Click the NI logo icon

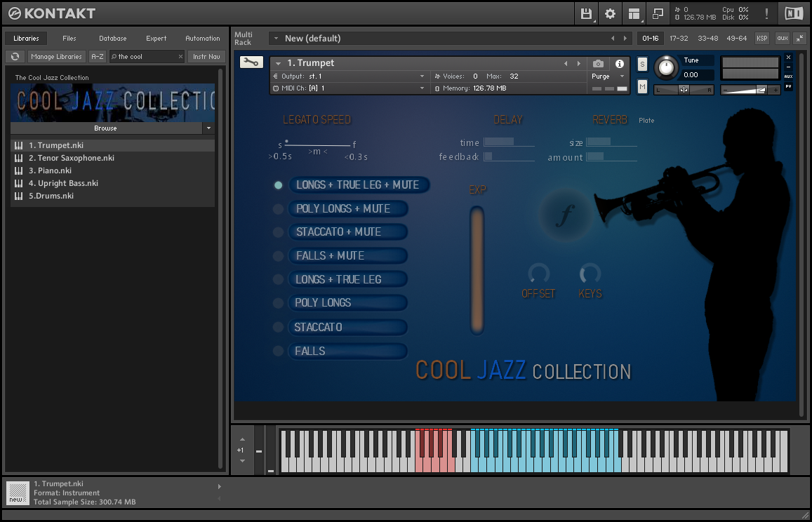coord(794,13)
